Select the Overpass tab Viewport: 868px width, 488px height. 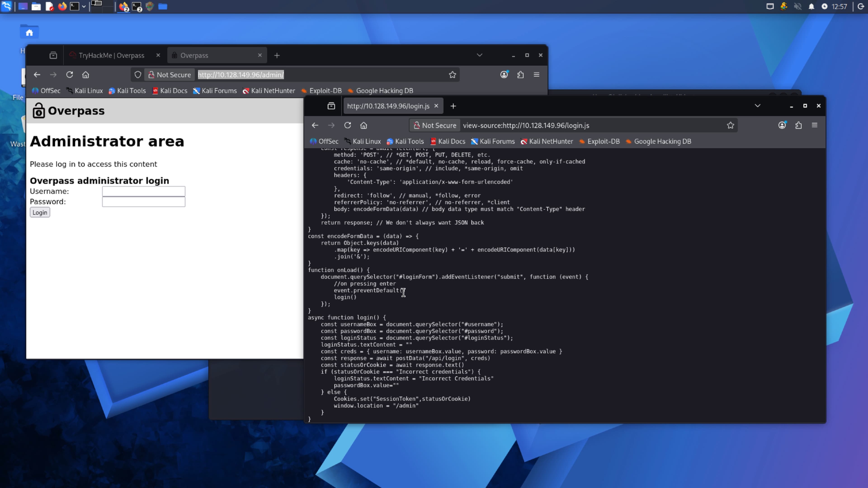tap(217, 55)
